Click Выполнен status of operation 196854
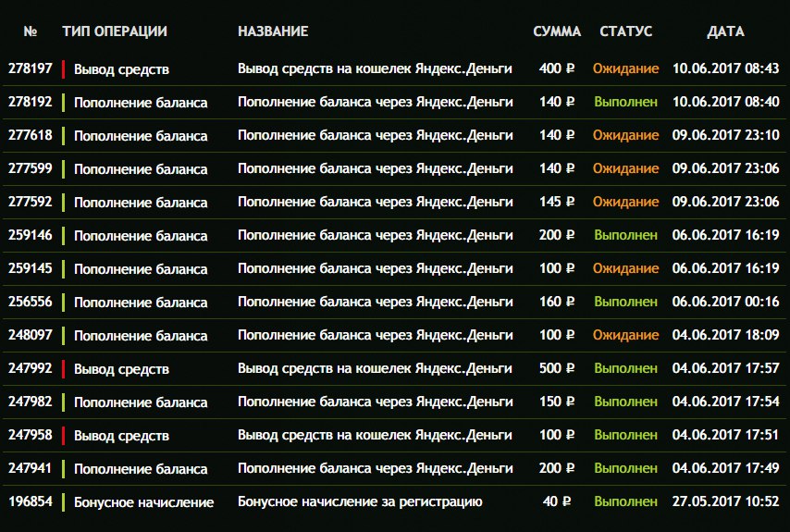 pyautogui.click(x=625, y=501)
